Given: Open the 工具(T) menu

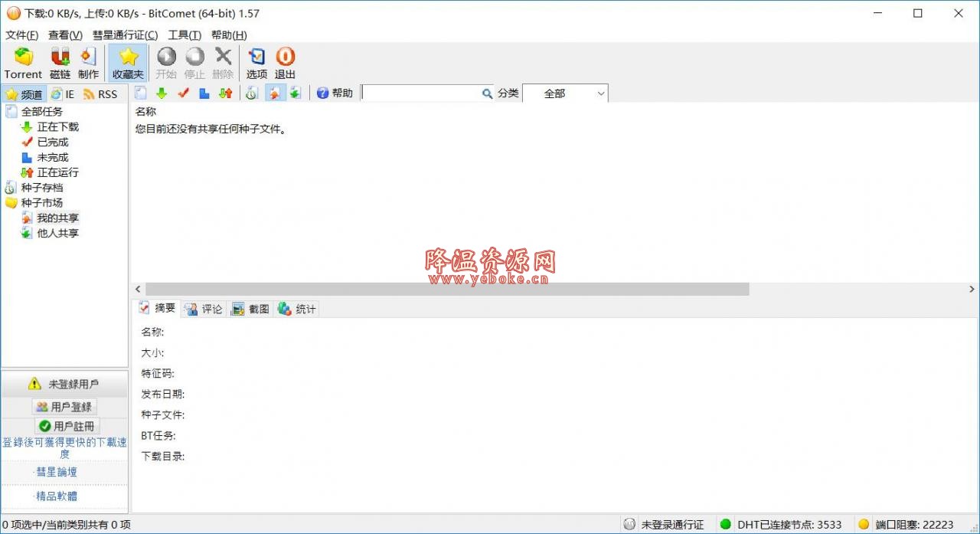Looking at the screenshot, I should [x=185, y=35].
